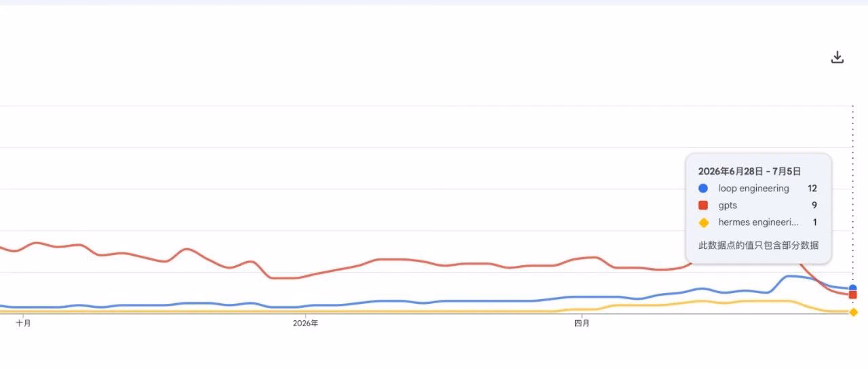Select the 四月 label on time axis

[x=582, y=324]
